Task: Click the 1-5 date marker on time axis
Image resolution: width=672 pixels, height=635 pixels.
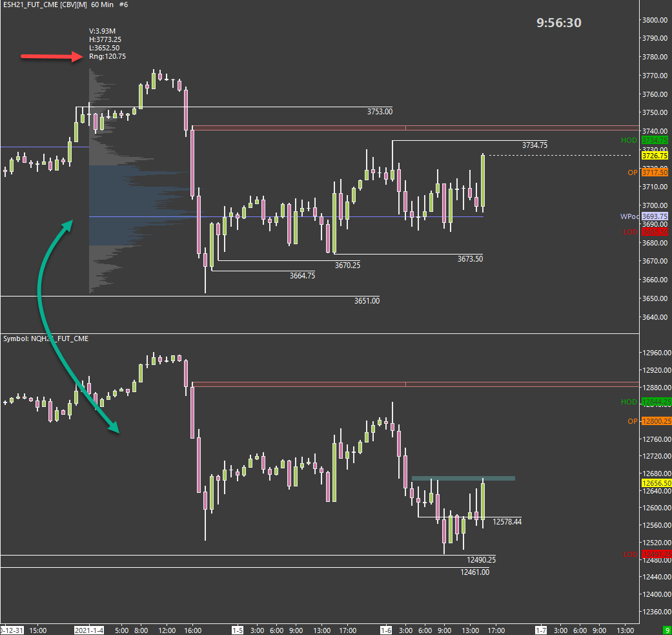Action: pos(237,630)
